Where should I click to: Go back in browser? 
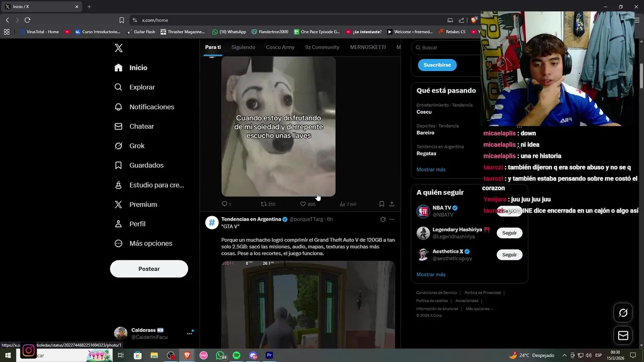point(7,20)
